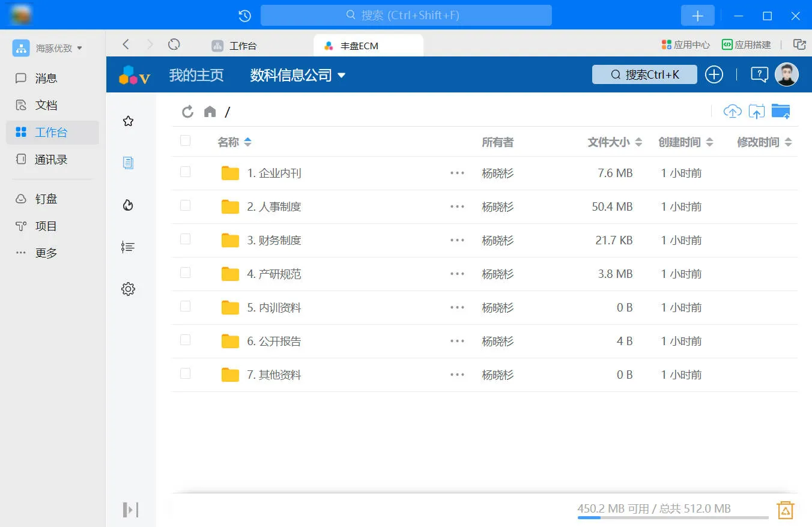This screenshot has width=812, height=527.
Task: Open page in external window icon
Action: (799, 44)
